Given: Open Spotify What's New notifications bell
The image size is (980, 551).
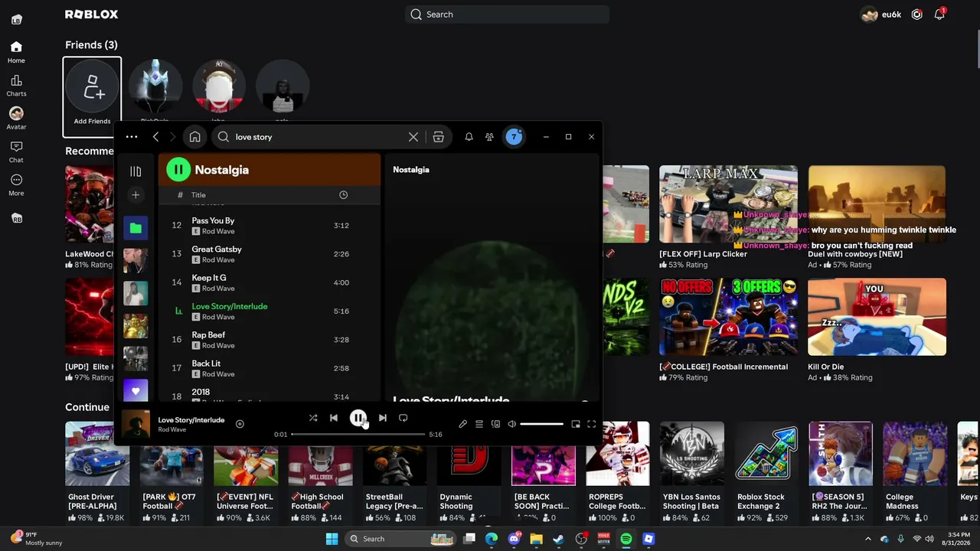Looking at the screenshot, I should coord(469,137).
